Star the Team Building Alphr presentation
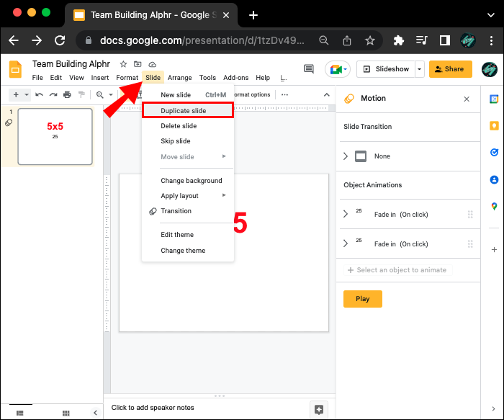The image size is (504, 420). 123,64
